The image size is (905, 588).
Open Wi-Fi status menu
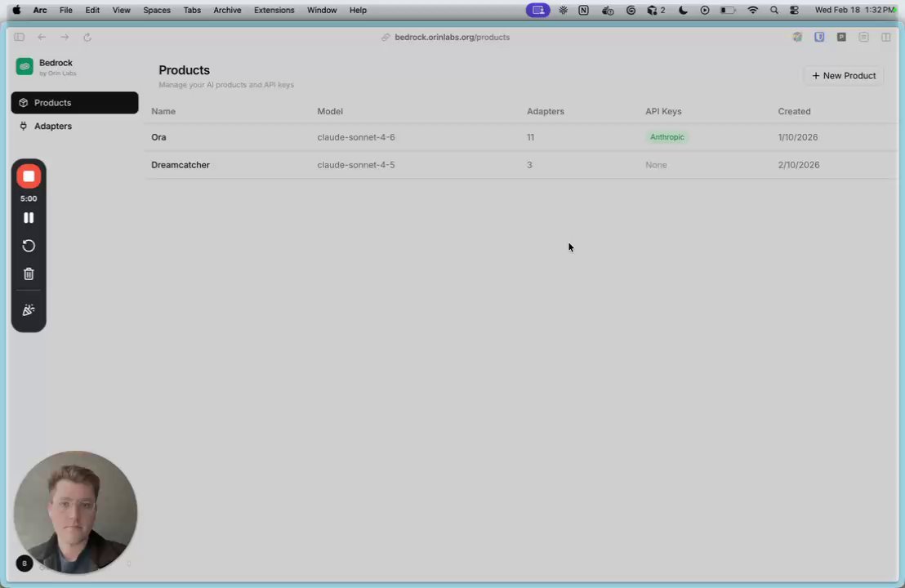pos(752,10)
